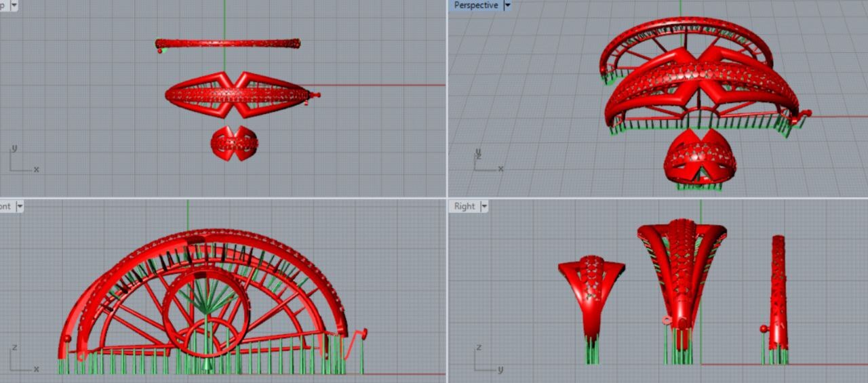Select the thin band model in Top viewport
The image size is (868, 383).
227,43
